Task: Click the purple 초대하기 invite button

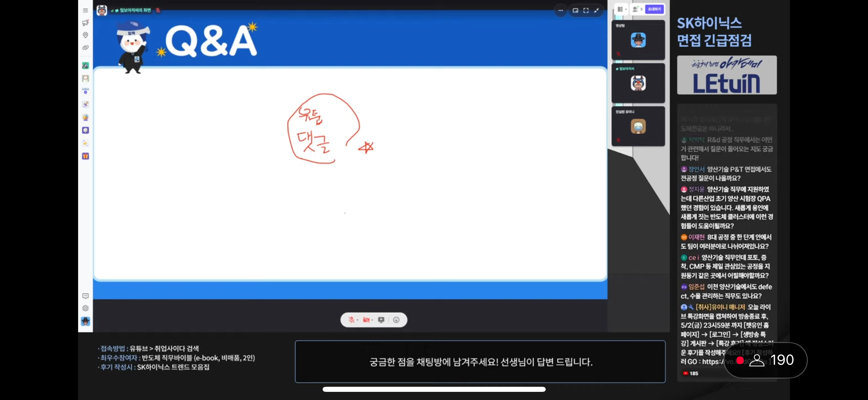Action: [654, 9]
